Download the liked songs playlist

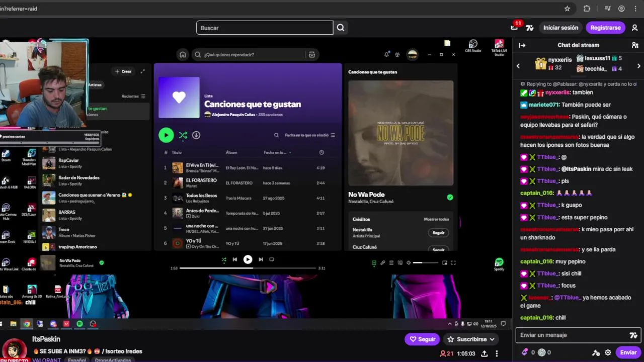click(196, 135)
